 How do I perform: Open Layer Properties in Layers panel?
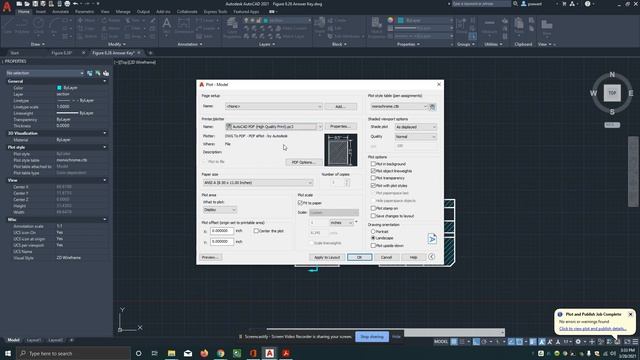click(232, 28)
